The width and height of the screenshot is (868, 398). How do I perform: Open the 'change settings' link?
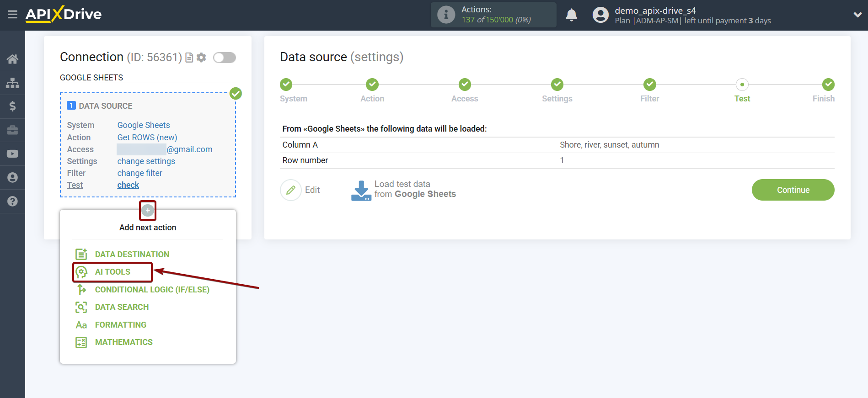coord(146,161)
